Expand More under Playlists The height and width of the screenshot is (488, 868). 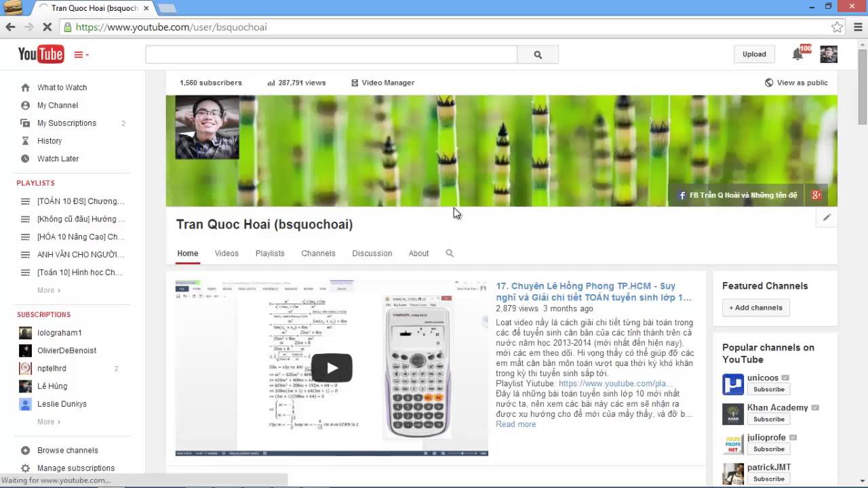(48, 290)
